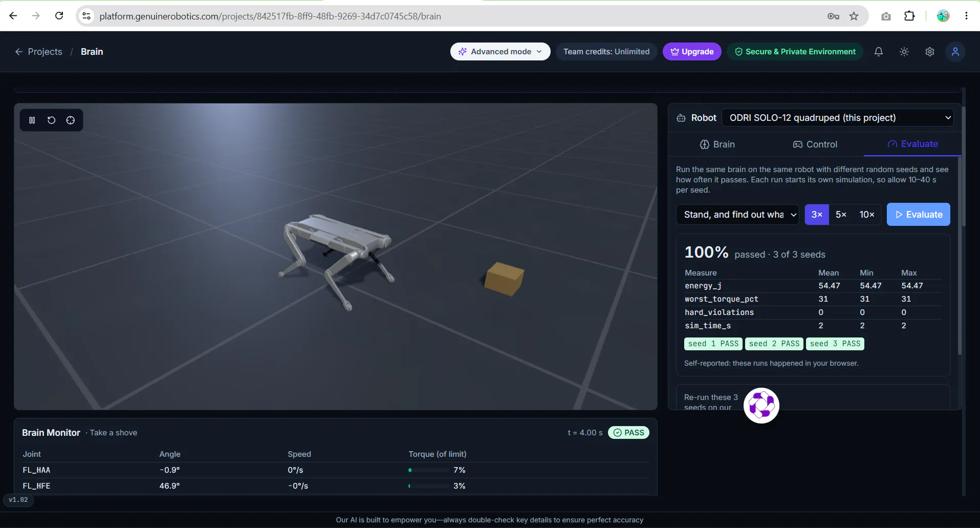Click the FL_HAA joint row name

point(36,470)
